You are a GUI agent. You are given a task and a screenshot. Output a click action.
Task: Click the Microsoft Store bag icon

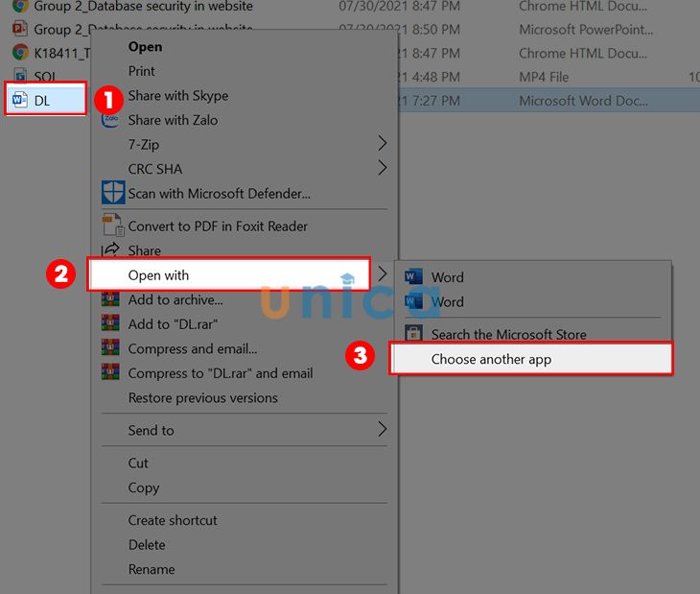(x=413, y=333)
